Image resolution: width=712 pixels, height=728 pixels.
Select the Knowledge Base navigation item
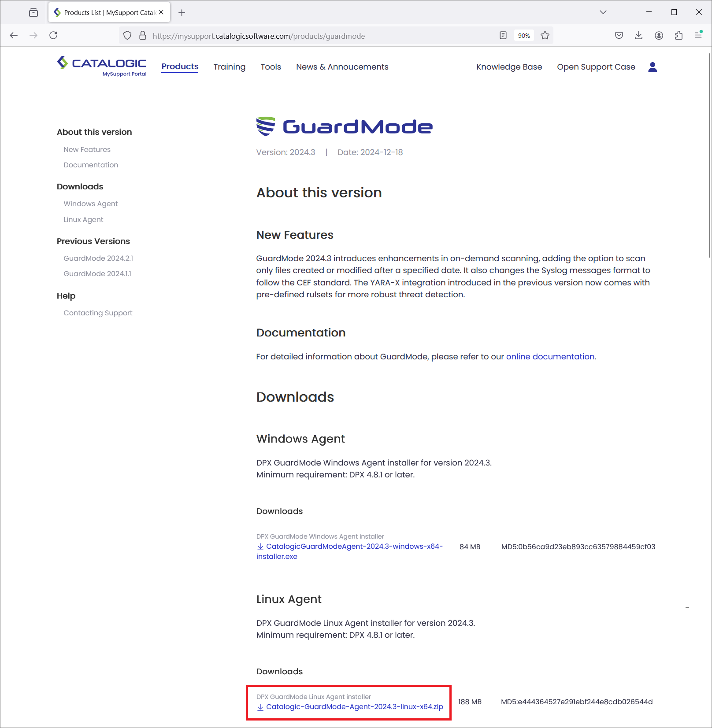tap(509, 67)
